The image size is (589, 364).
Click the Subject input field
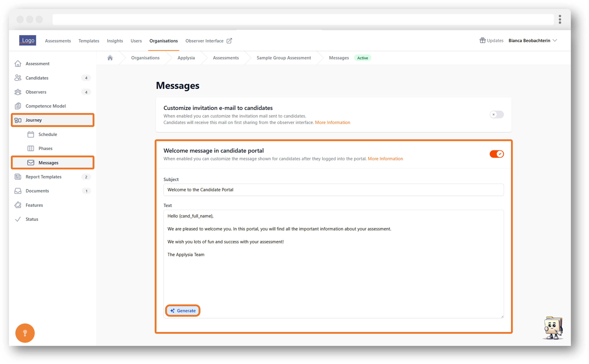coord(333,190)
